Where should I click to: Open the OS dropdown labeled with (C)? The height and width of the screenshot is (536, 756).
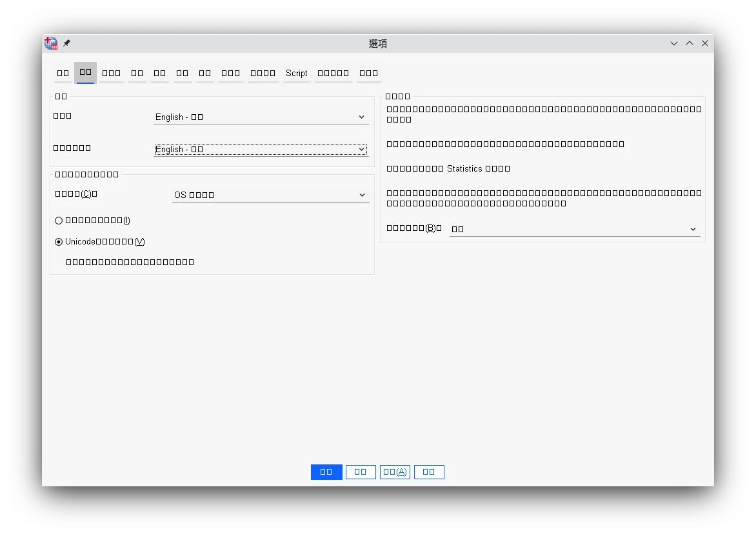[270, 195]
